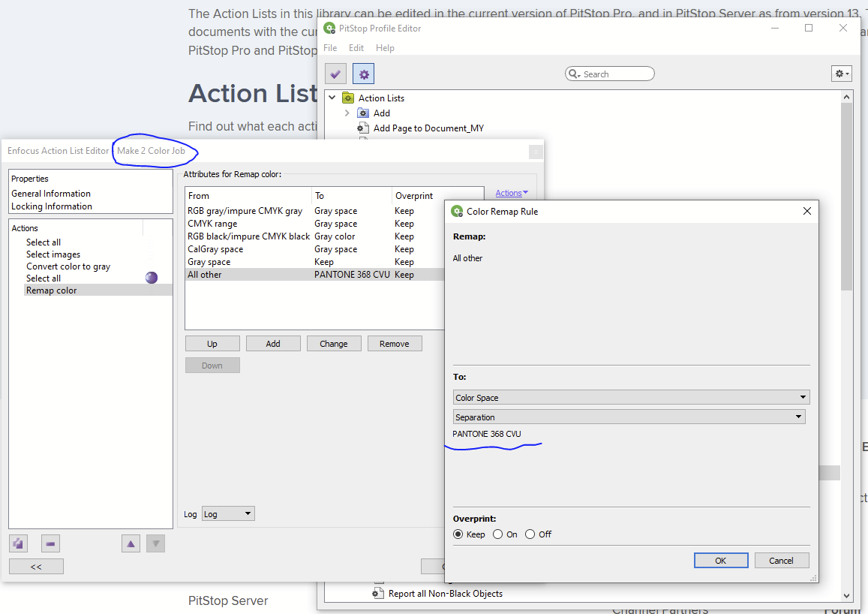Select Convert color to gray action
Image resolution: width=868 pixels, height=614 pixels.
[x=68, y=266]
